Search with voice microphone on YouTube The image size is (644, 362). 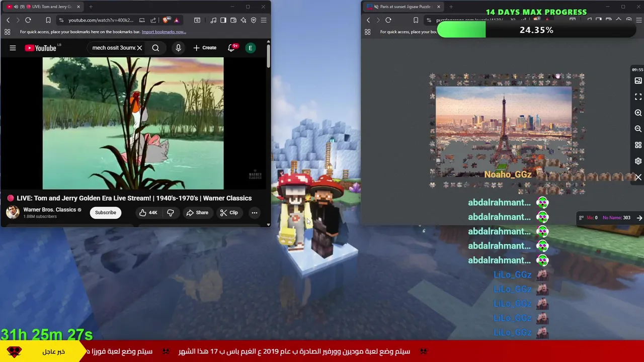pos(178,48)
